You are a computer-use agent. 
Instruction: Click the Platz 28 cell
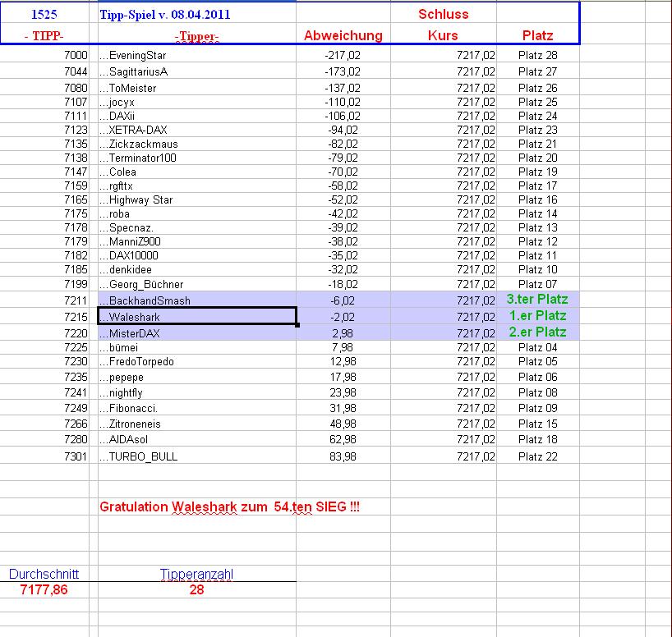click(x=538, y=55)
